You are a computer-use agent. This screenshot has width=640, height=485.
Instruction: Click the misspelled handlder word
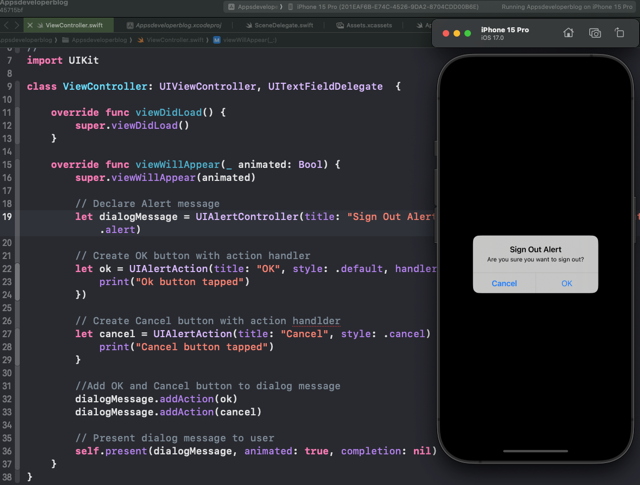(316, 321)
